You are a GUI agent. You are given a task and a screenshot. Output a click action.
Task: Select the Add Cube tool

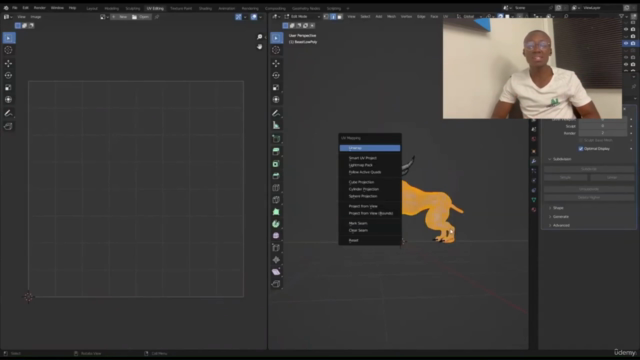[x=276, y=139]
